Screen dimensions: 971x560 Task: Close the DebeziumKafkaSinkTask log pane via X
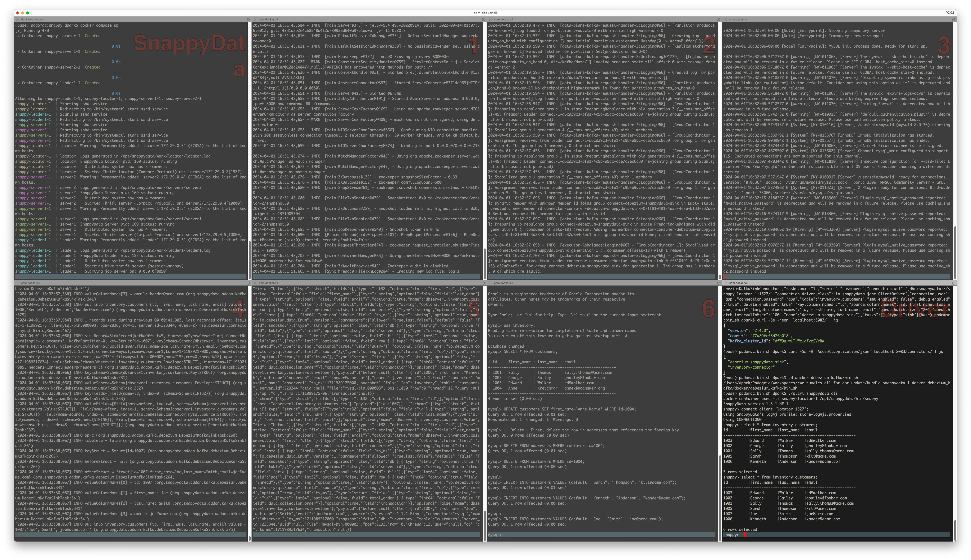click(x=17, y=283)
